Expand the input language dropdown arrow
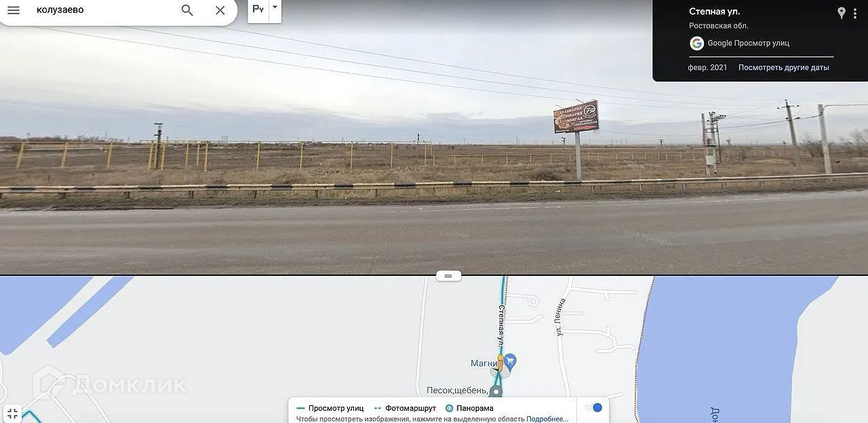 [x=275, y=7]
